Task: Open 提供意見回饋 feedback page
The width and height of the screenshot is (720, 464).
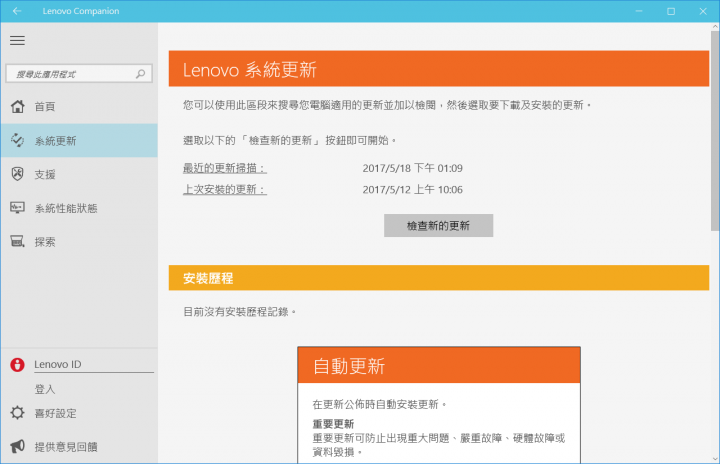Action: 79,447
